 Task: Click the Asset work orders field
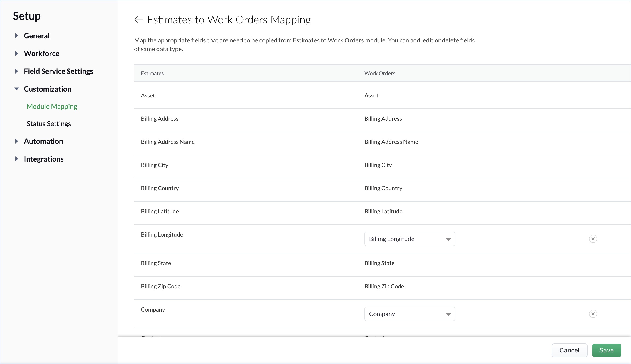[x=371, y=95]
